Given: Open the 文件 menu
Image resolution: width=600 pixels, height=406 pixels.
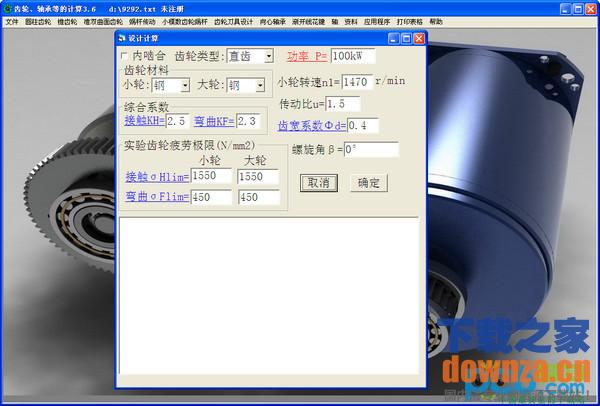Looking at the screenshot, I should coord(12,21).
